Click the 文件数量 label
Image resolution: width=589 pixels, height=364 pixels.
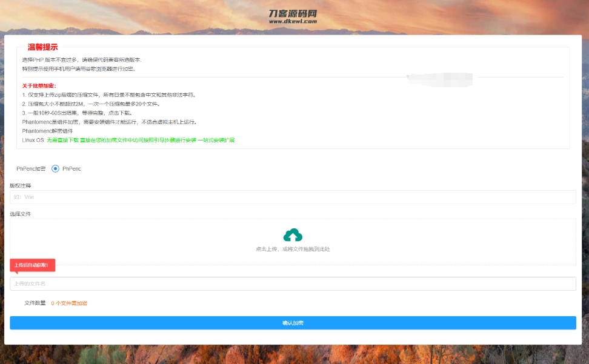[x=35, y=303]
